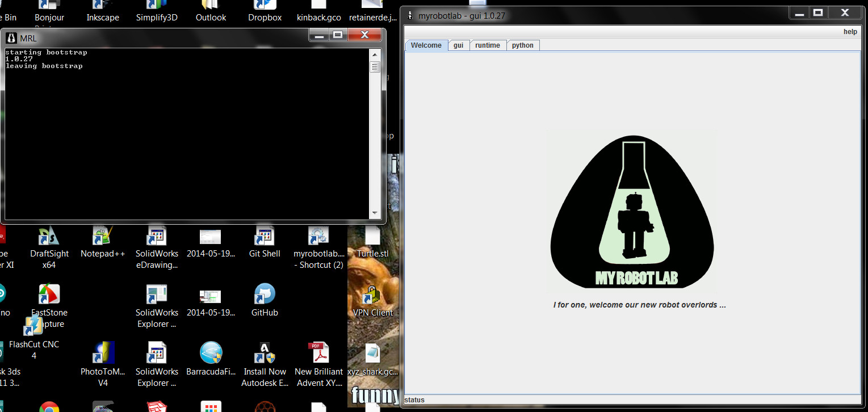Screen dimensions: 868x412
Task: Click the 'starting bootstrap' console line
Action: [x=47, y=52]
